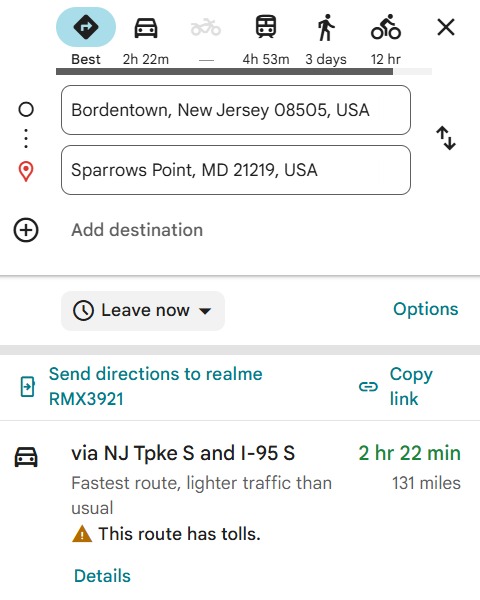Choose the transit train icon

point(266,27)
